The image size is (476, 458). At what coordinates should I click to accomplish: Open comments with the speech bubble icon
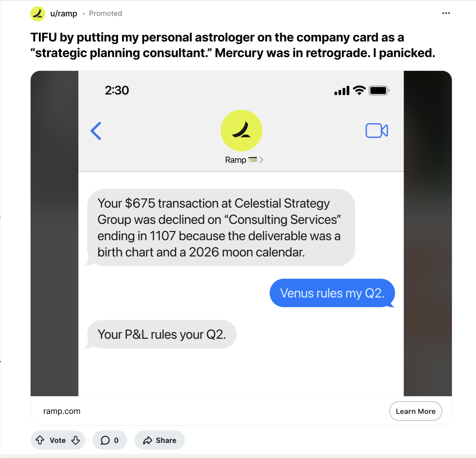[x=105, y=440]
